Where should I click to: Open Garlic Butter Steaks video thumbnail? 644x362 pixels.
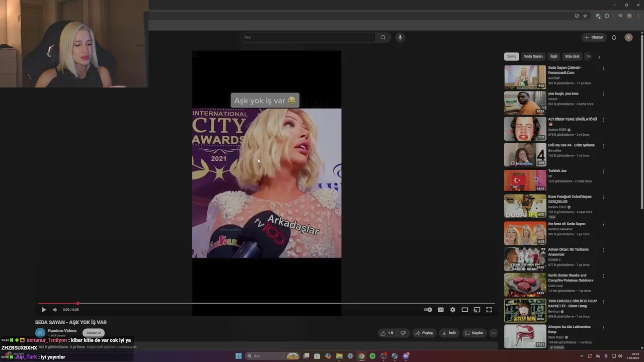(525, 285)
